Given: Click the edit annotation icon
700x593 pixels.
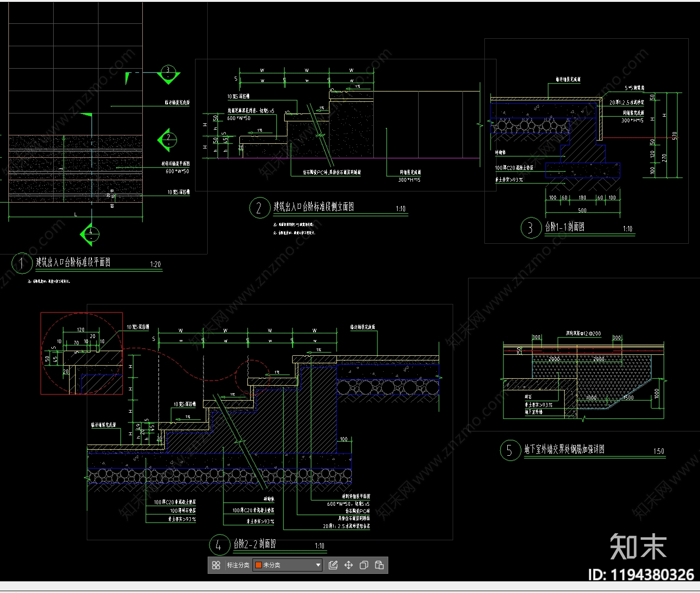Looking at the screenshot, I should pos(333,565).
